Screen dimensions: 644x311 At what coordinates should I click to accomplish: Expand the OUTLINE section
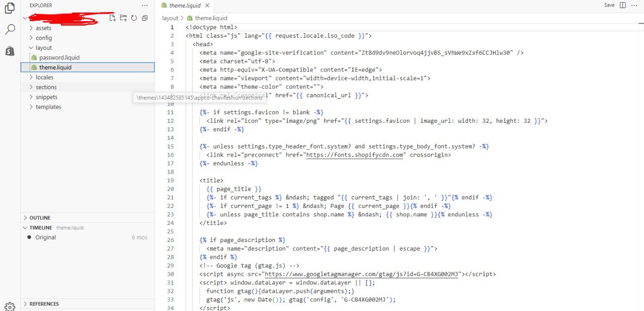tap(40, 218)
